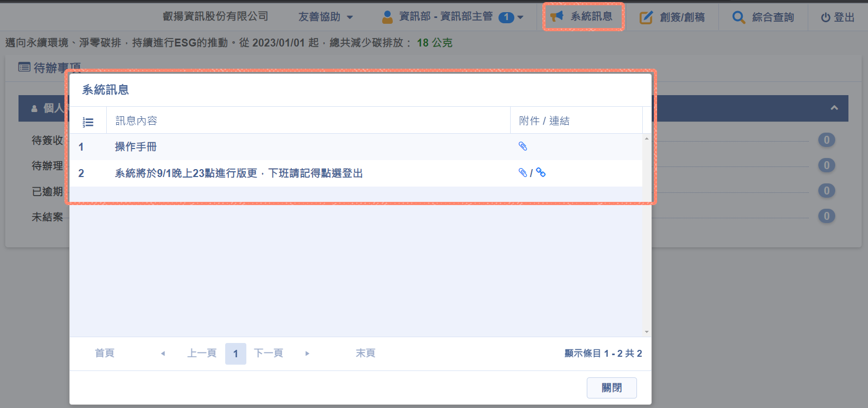Image resolution: width=868 pixels, height=408 pixels.
Task: Open dropdown arrow beside 資訊部主管 badge
Action: coord(521,17)
